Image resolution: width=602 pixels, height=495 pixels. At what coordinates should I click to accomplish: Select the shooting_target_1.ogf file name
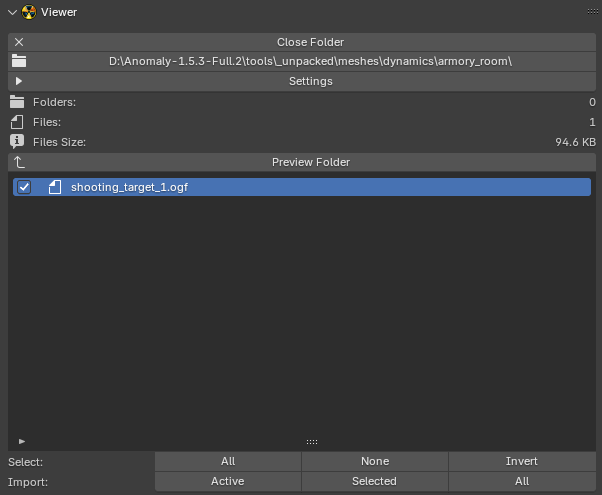129,187
